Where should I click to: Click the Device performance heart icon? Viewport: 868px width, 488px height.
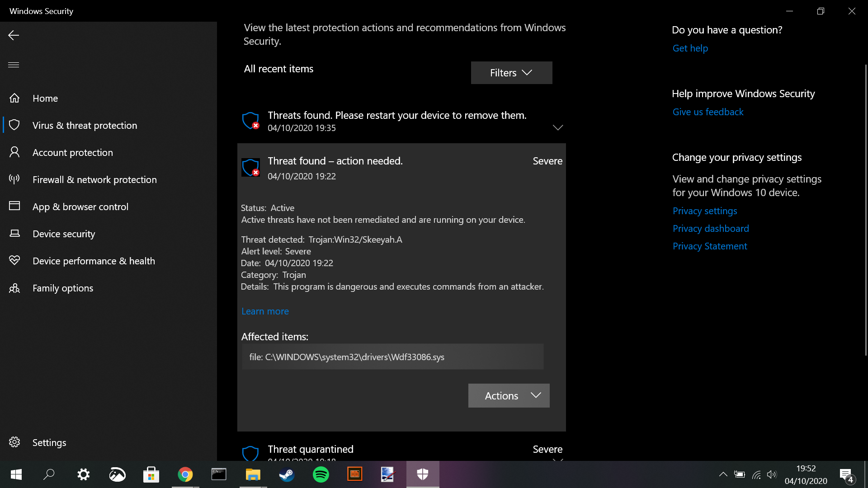click(x=14, y=261)
